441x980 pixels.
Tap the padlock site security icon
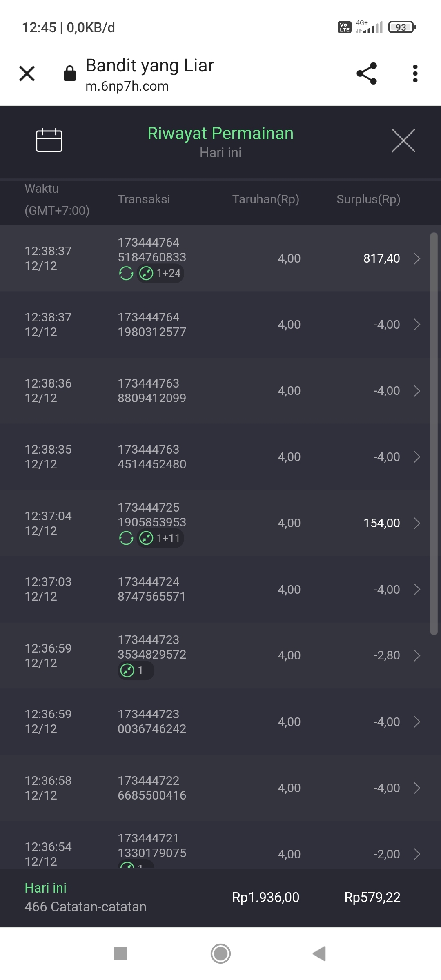tap(70, 74)
